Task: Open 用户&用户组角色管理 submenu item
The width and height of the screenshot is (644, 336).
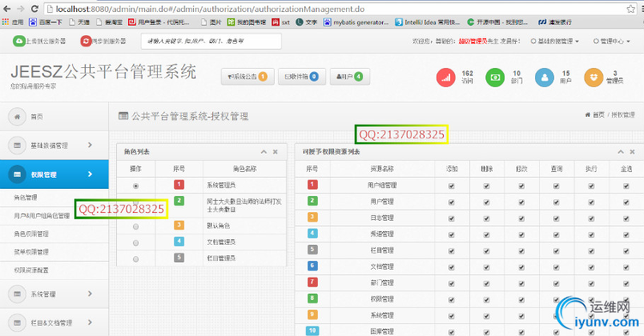Action: pyautogui.click(x=42, y=216)
